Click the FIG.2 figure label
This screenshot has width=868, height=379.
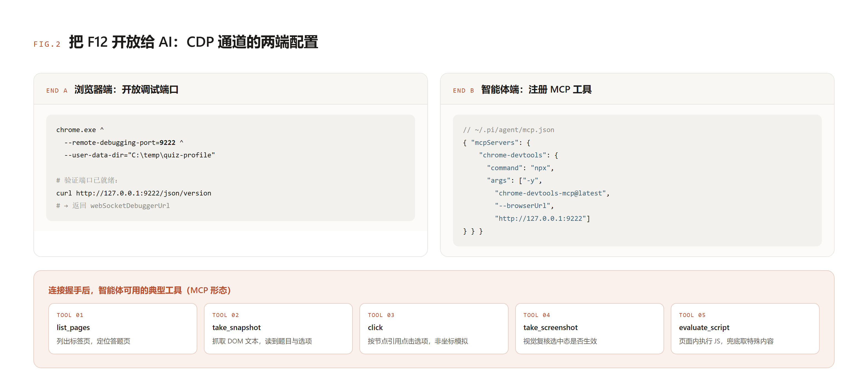click(x=47, y=44)
